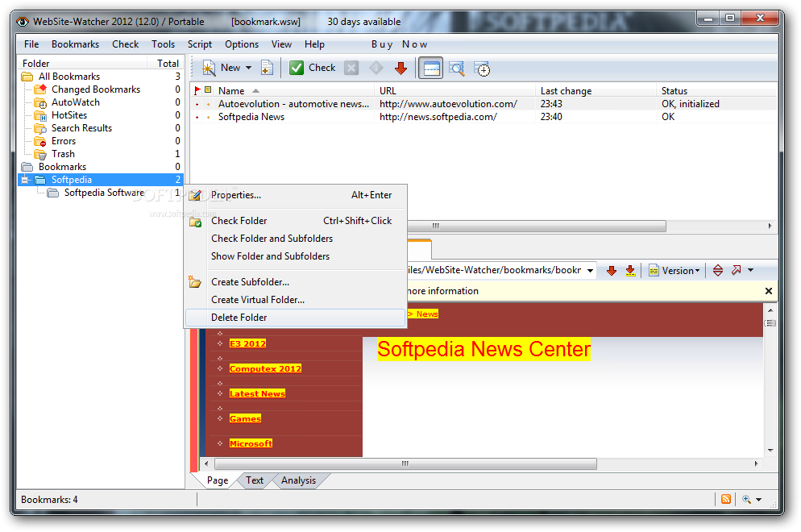Close the yellow information bar
The width and height of the screenshot is (801, 532).
[x=768, y=291]
